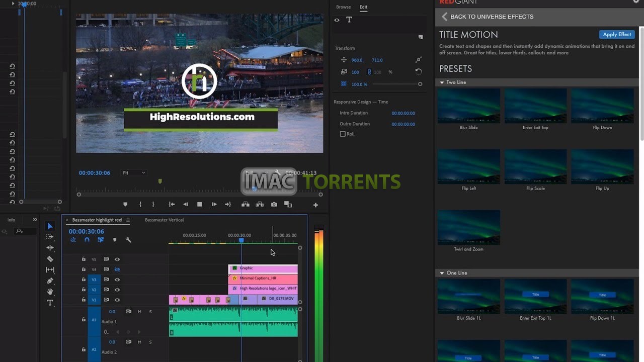The image size is (644, 362).
Task: Click the text layer T icon
Action: click(349, 20)
